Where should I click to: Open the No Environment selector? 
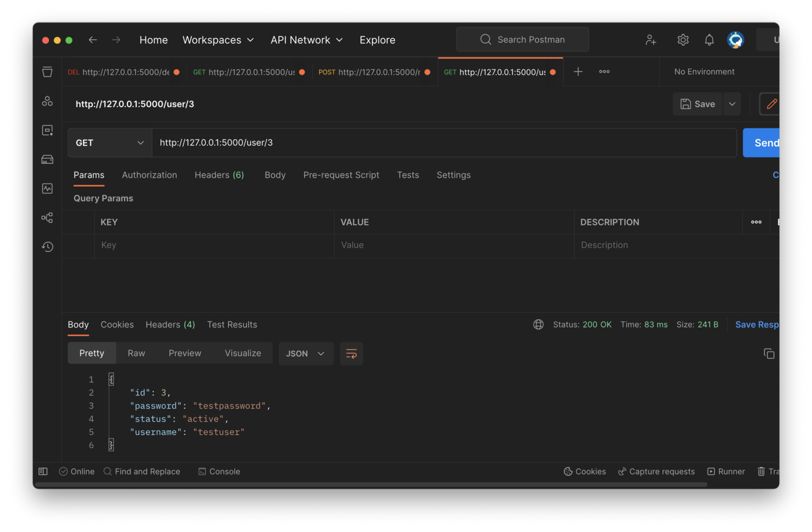pyautogui.click(x=704, y=72)
